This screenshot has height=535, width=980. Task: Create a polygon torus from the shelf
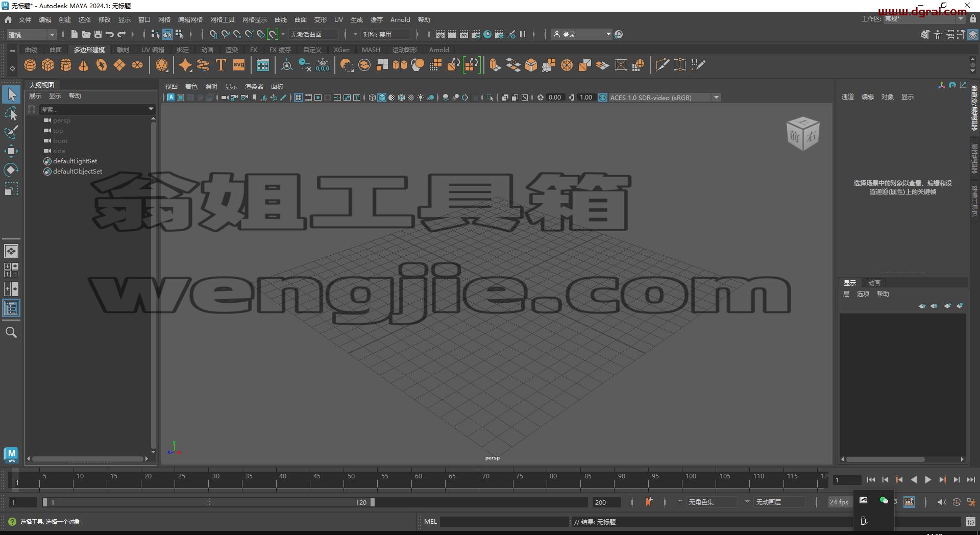click(102, 65)
